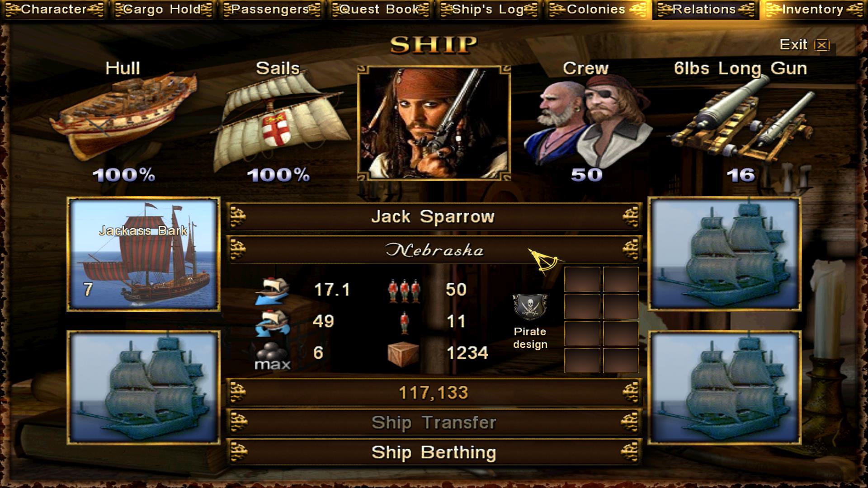Click the Hull ship model icon
868x488 pixels.
pos(123,118)
